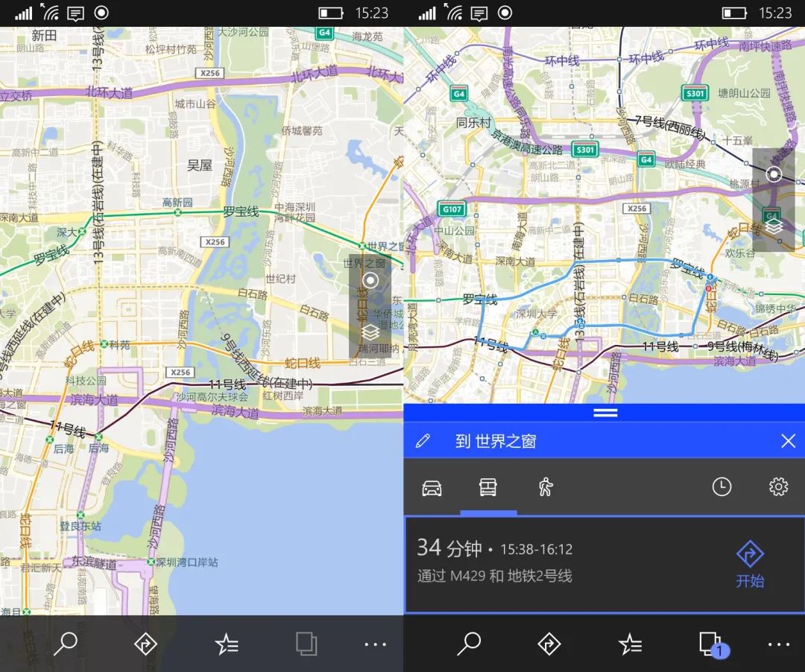Open the more options dots in left toolbar
This screenshot has height=672, width=805.
(375, 645)
